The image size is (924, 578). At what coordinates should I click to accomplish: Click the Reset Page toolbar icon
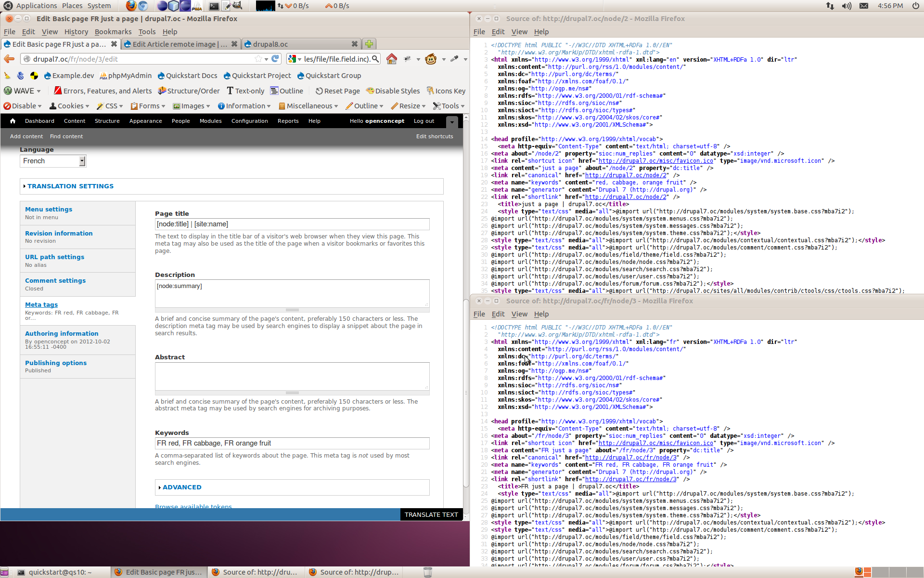coord(319,91)
